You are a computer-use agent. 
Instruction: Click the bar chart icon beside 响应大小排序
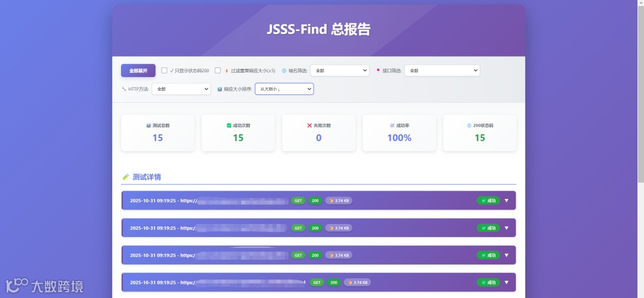tap(219, 89)
